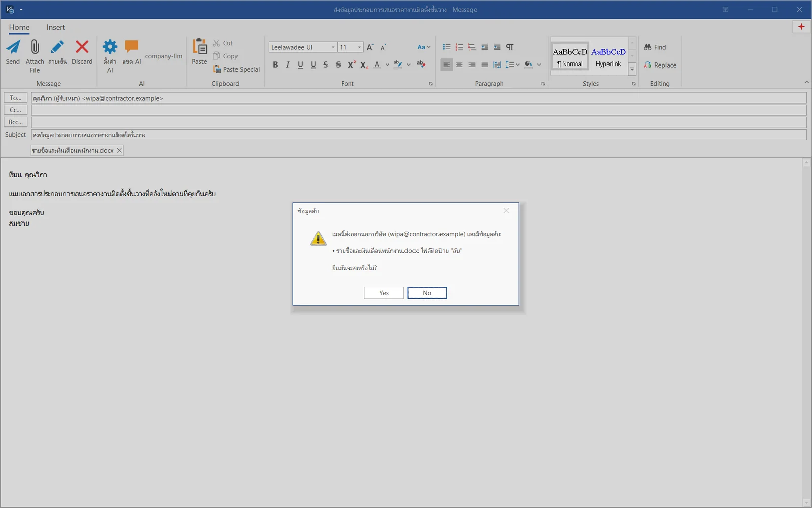Image resolution: width=812 pixels, height=508 pixels.
Task: Increase font size with grow icon
Action: (x=370, y=47)
